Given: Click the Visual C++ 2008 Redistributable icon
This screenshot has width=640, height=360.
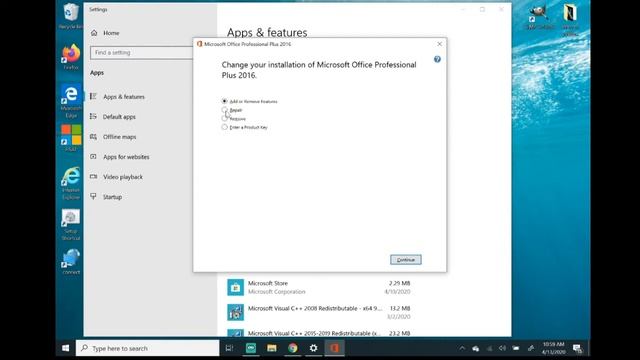Looking at the screenshot, I should pyautogui.click(x=236, y=312).
